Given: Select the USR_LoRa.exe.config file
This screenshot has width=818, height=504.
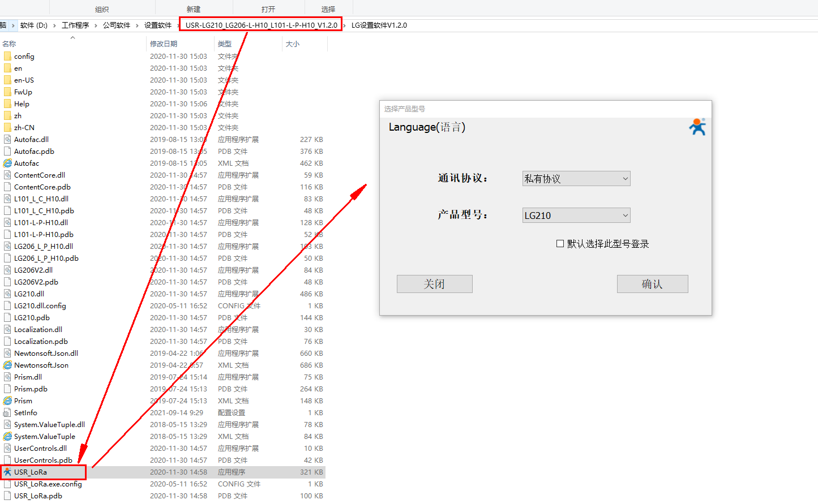Looking at the screenshot, I should [48, 484].
